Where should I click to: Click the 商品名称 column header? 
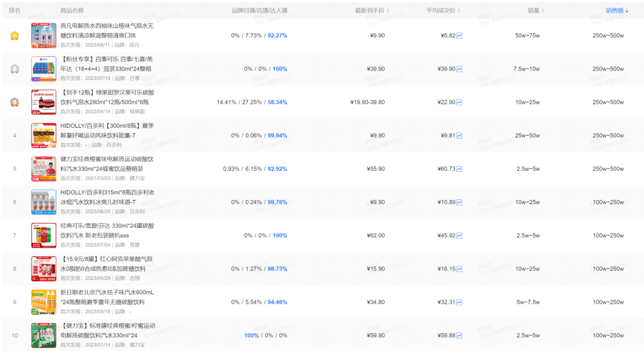72,11
